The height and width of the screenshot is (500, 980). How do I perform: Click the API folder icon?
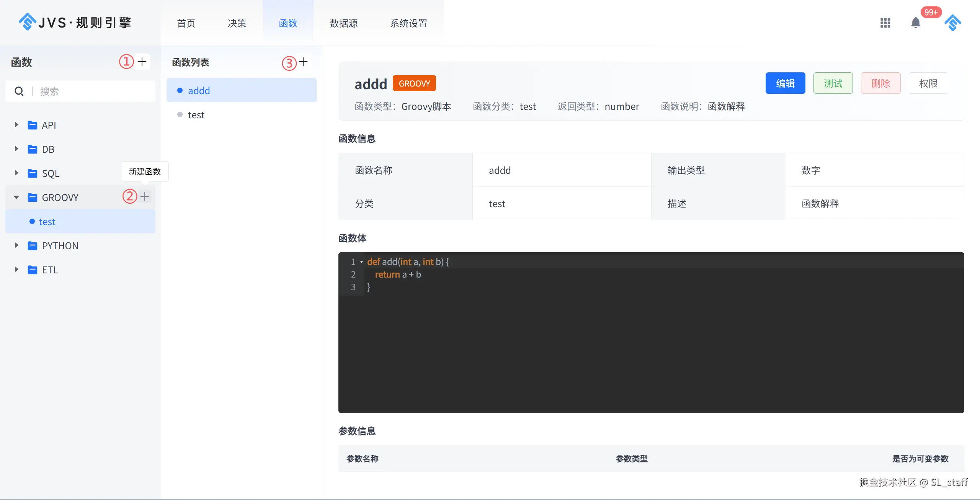click(x=33, y=125)
